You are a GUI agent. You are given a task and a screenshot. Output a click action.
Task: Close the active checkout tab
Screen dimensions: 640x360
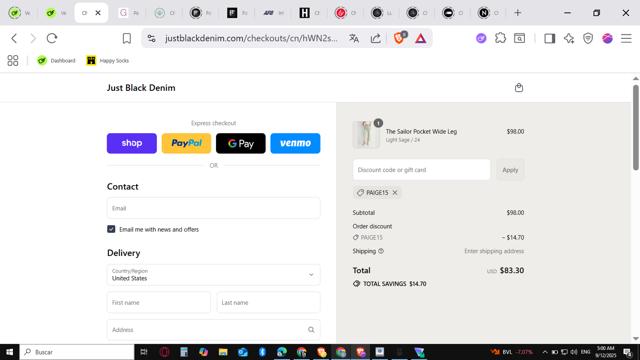click(98, 13)
